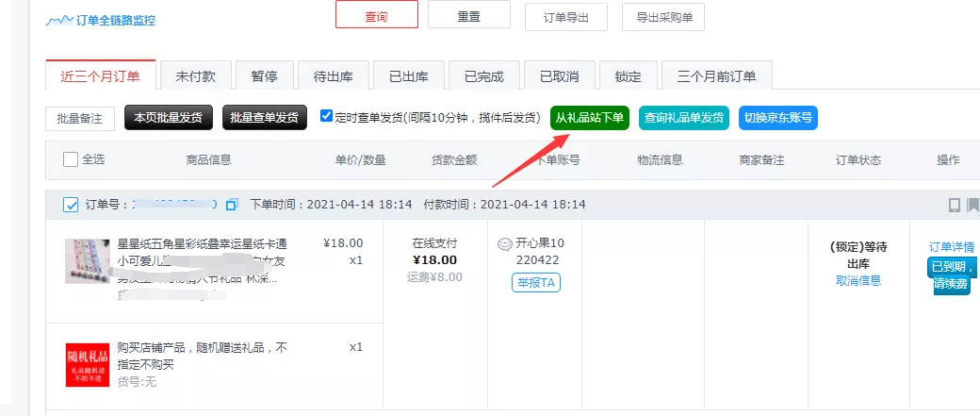Click 在线支付 payment text
Screen dimensions: 980x416
[435, 243]
